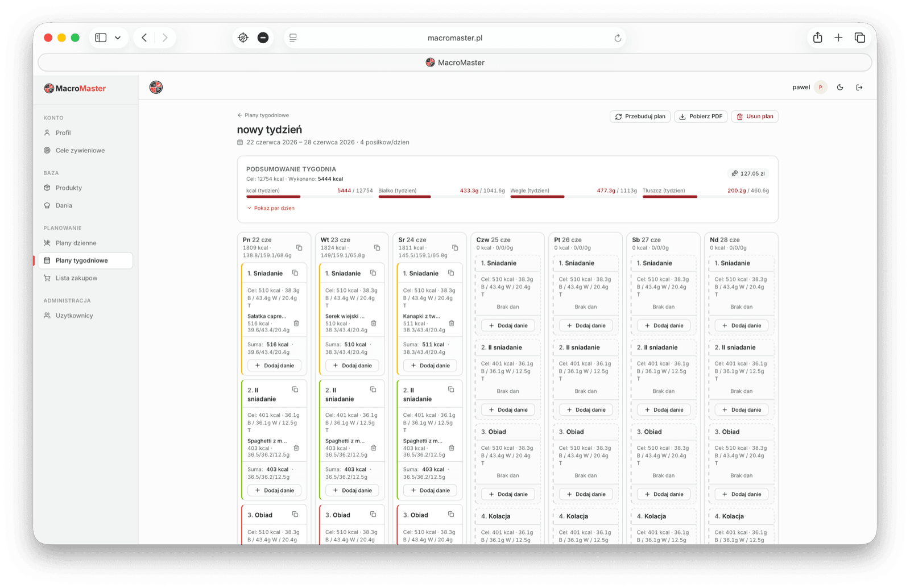The image size is (910, 588).
Task: Click the logout icon beside pawel
Action: (x=859, y=87)
